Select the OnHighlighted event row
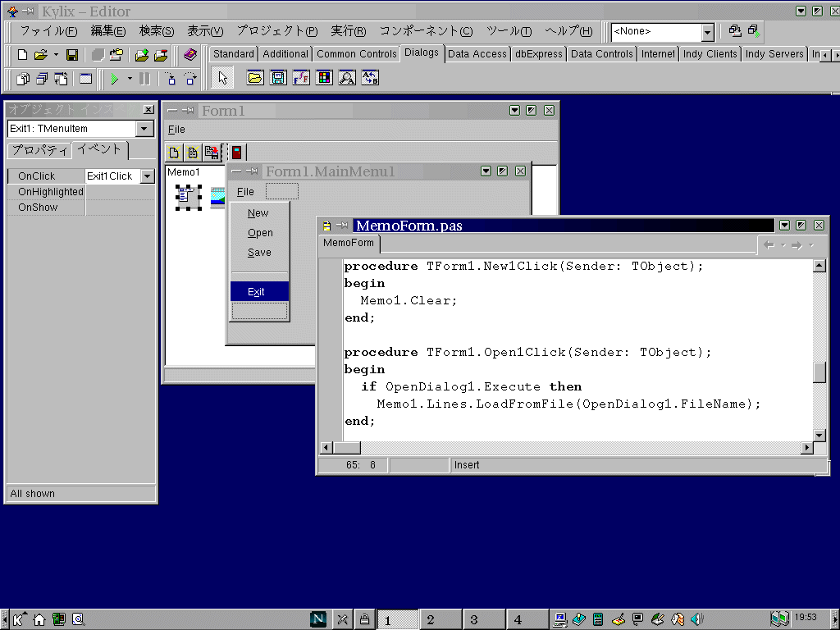The width and height of the screenshot is (840, 630). (x=81, y=192)
